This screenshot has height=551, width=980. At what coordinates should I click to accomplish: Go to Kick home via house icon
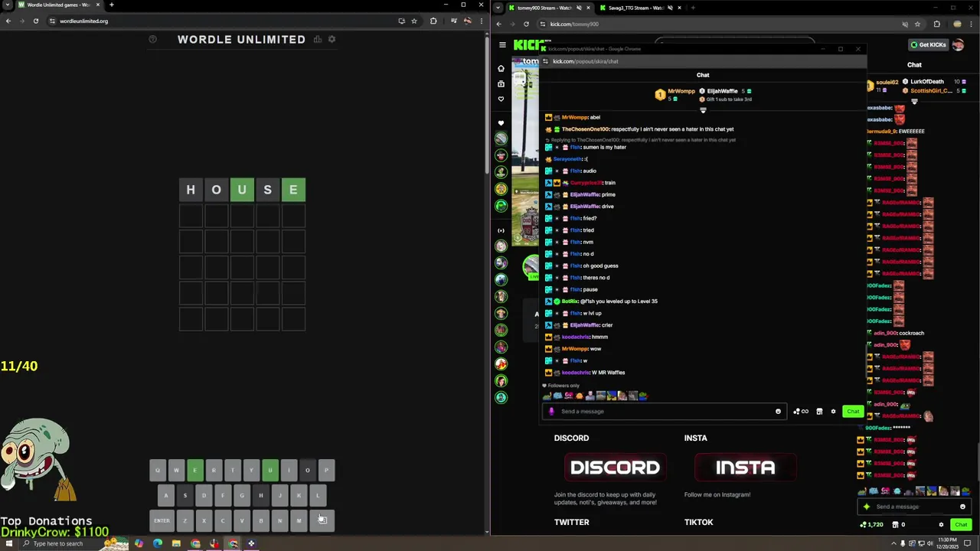501,68
